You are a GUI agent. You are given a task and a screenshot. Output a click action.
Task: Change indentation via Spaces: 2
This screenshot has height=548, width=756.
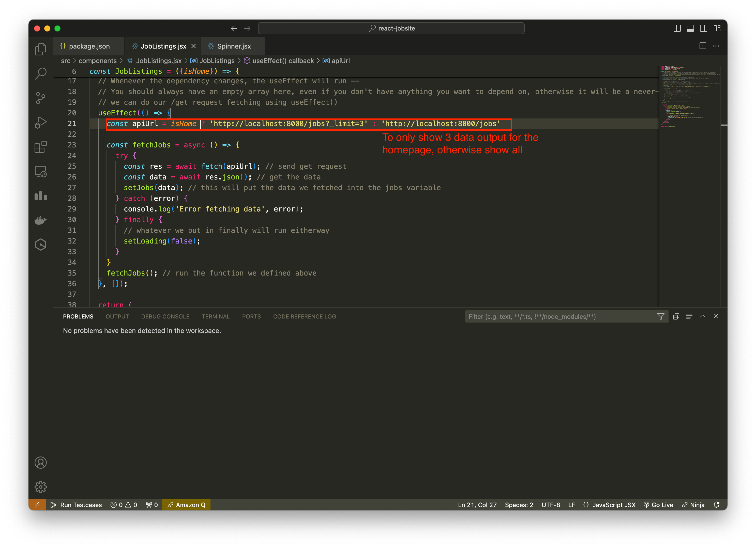click(x=519, y=505)
